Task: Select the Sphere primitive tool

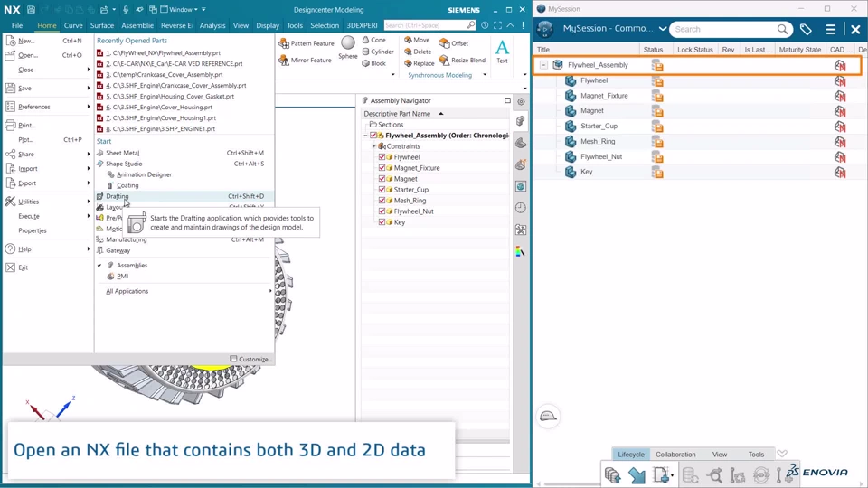Action: [347, 48]
